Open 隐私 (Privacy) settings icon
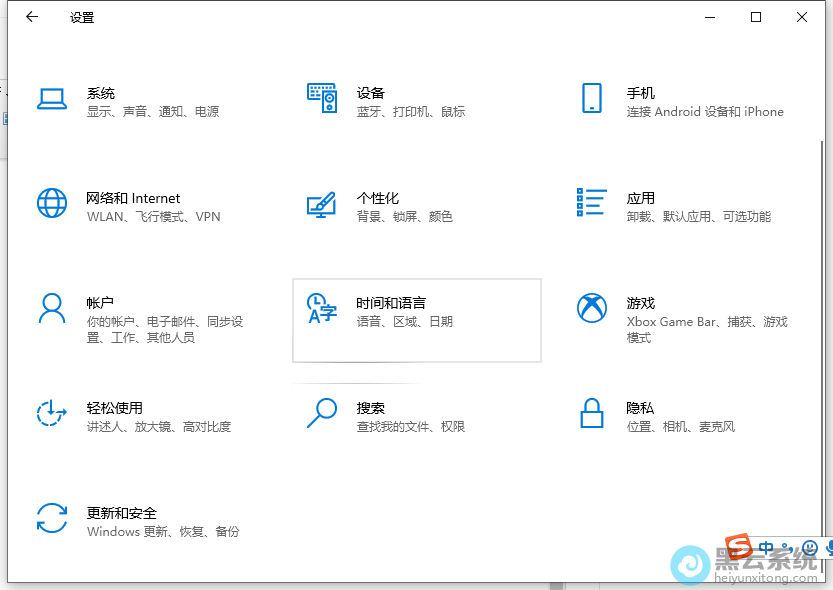The image size is (833, 590). coord(592,415)
